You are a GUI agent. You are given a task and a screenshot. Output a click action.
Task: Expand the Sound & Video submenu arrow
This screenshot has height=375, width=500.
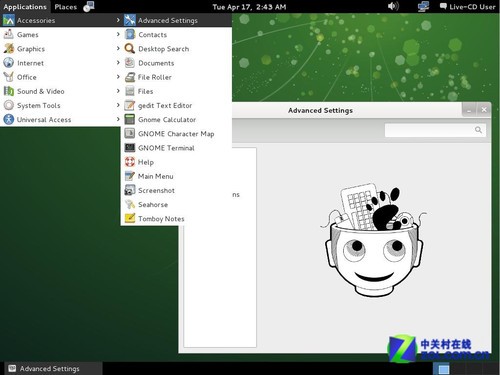tap(118, 91)
